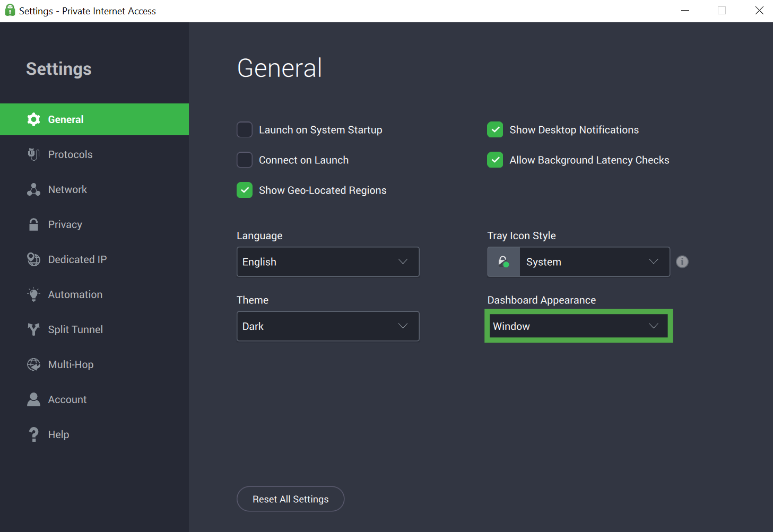Click the Split Tunnel fork icon

[x=33, y=329]
